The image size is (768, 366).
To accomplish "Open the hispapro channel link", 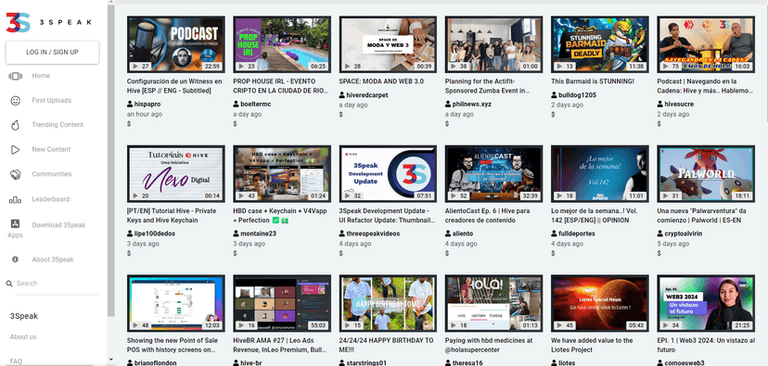I will coord(147,104).
